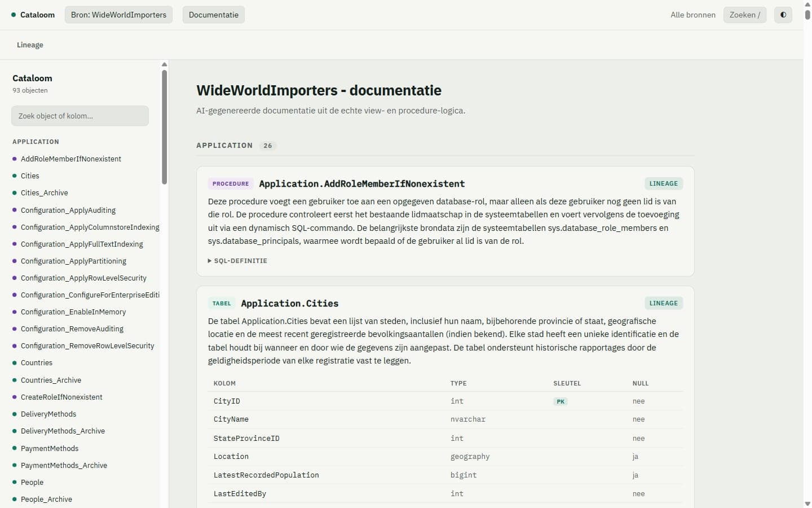The width and height of the screenshot is (812, 508).
Task: Open Cities_Archive in the sidebar
Action: (44, 192)
